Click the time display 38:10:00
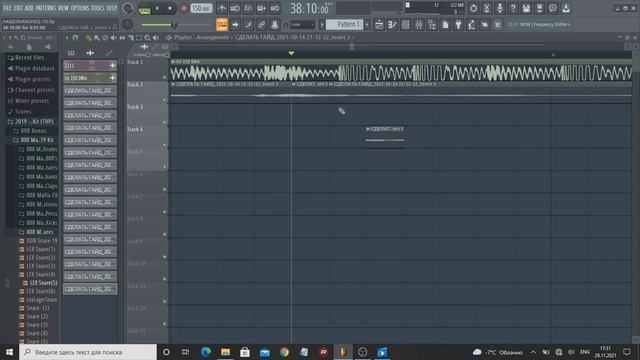This screenshot has height=360, width=640. [x=310, y=8]
